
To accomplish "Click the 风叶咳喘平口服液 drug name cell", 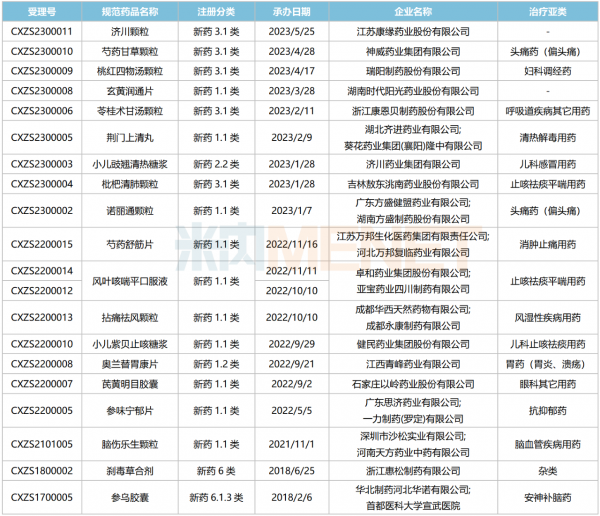I will tap(125, 281).
